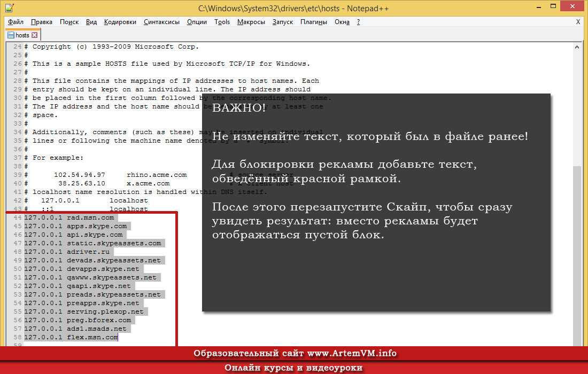Click the vertical scrollbar thumb
This screenshot has width=588, height=374.
(577, 251)
